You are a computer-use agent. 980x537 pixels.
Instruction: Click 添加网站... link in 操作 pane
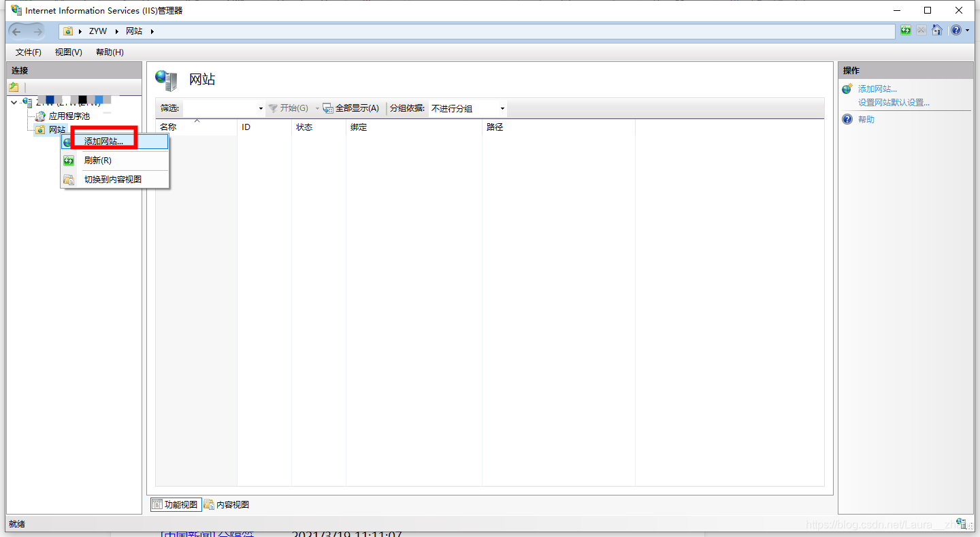[x=877, y=89]
